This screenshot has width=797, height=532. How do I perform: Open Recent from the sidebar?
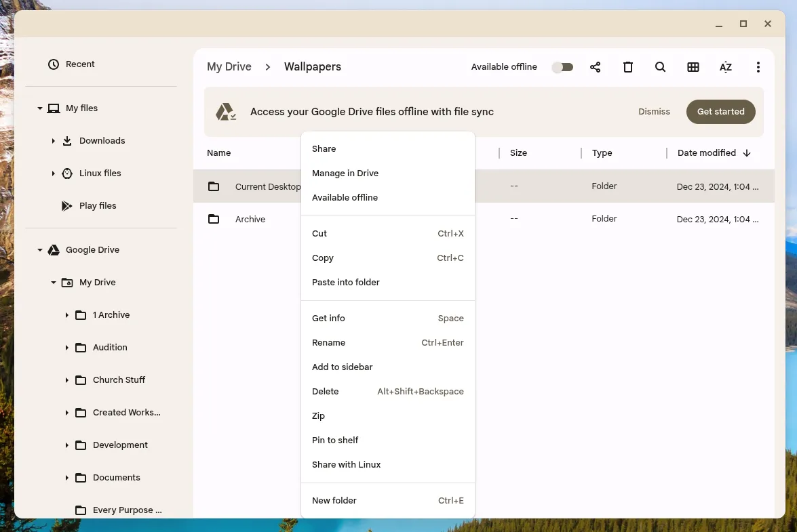(80, 64)
